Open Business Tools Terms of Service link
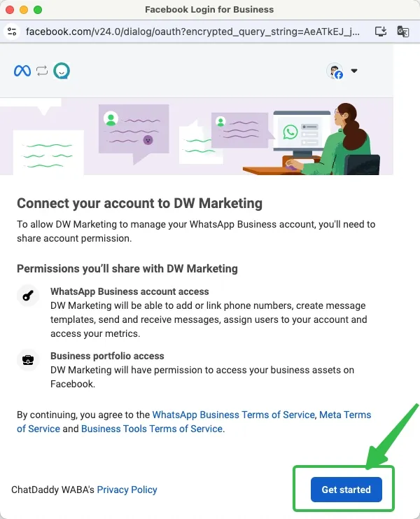420x519 pixels. (x=152, y=429)
